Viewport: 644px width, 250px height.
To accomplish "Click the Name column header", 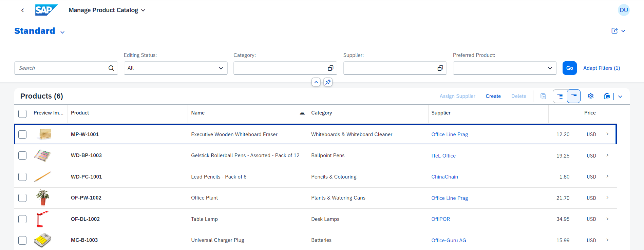I will point(198,113).
